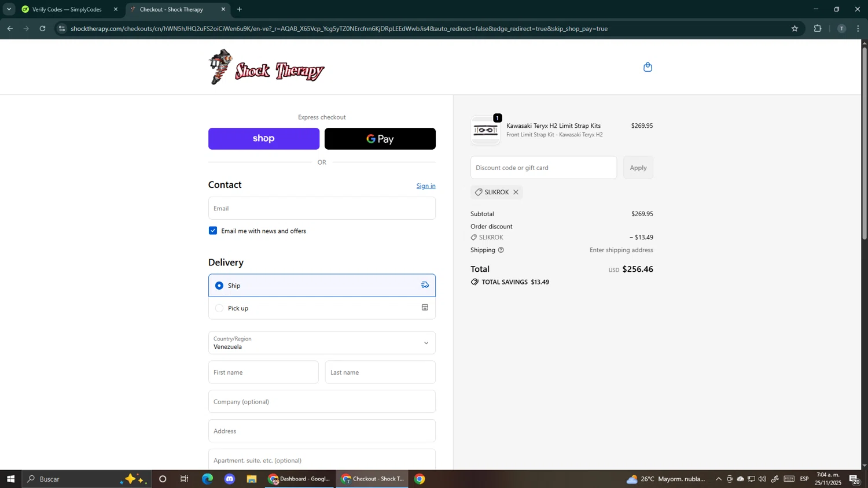
Task: Switch to the Dashboard Google Chrome window
Action: [x=300, y=479]
